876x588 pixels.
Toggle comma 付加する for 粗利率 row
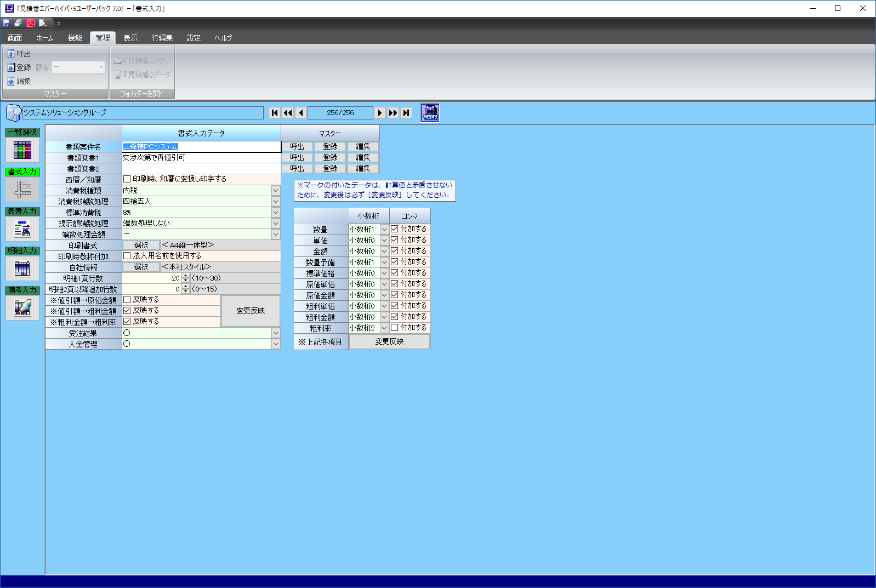coord(395,328)
